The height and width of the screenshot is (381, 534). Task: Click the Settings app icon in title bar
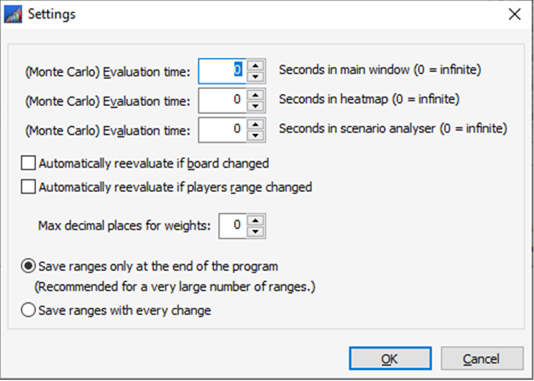13,14
